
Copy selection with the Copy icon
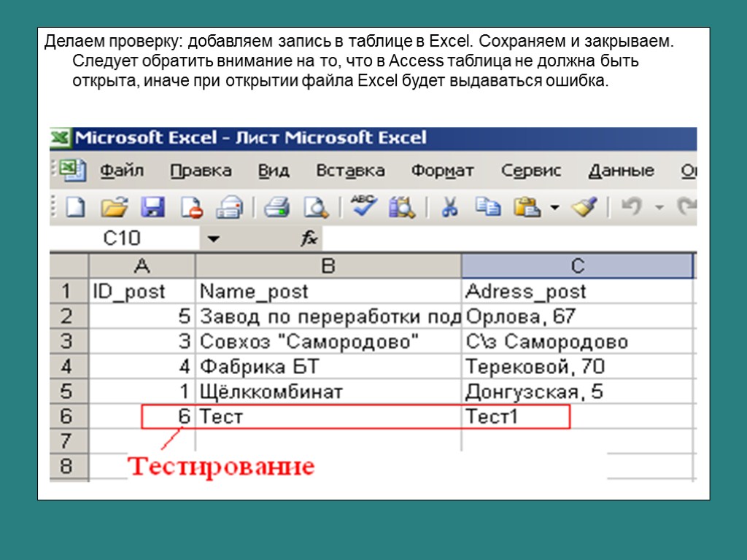pos(488,207)
